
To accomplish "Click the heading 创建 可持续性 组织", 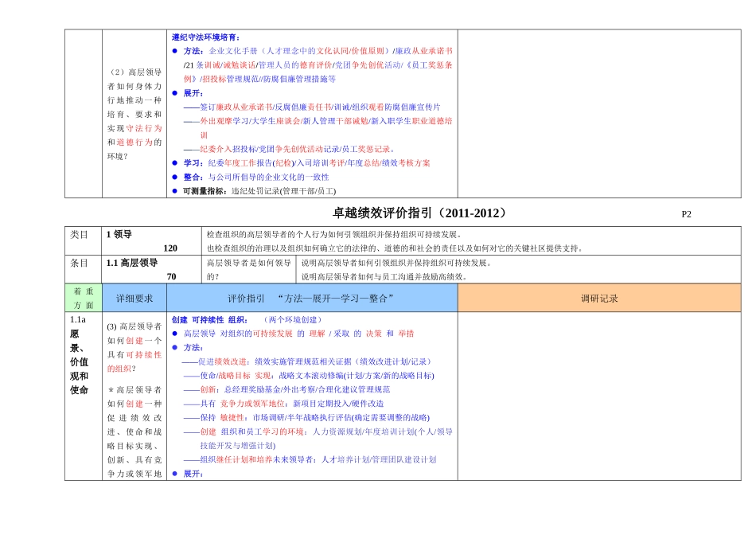I will [209, 320].
